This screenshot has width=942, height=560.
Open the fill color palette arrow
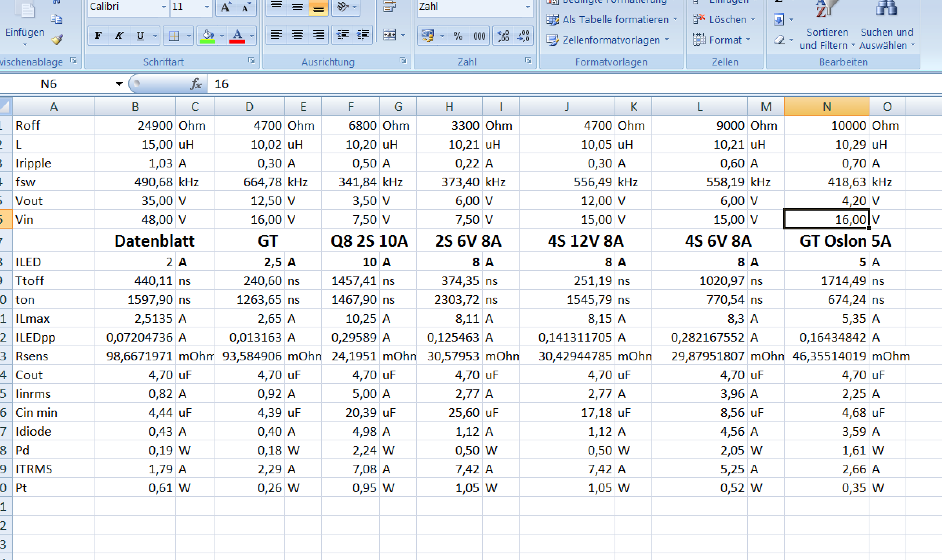pos(222,36)
